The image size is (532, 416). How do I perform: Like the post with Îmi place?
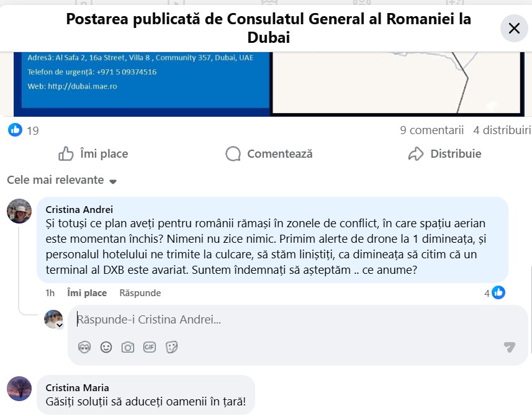click(x=93, y=154)
